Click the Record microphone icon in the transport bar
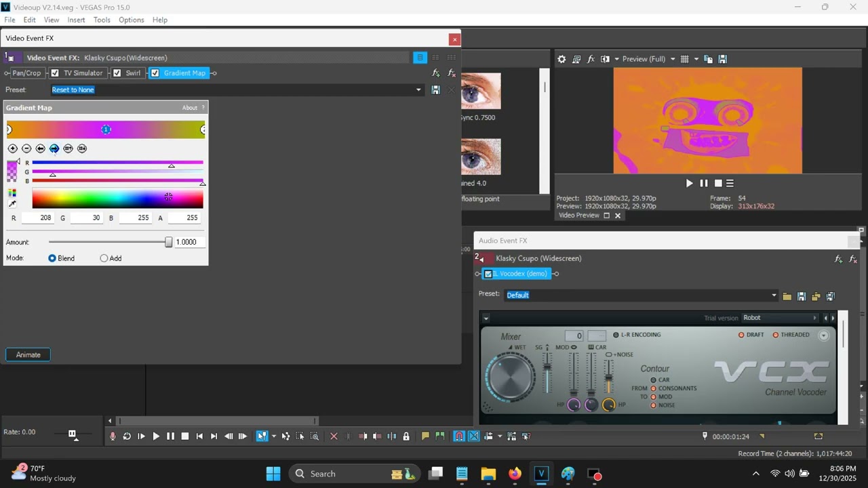 (x=113, y=436)
